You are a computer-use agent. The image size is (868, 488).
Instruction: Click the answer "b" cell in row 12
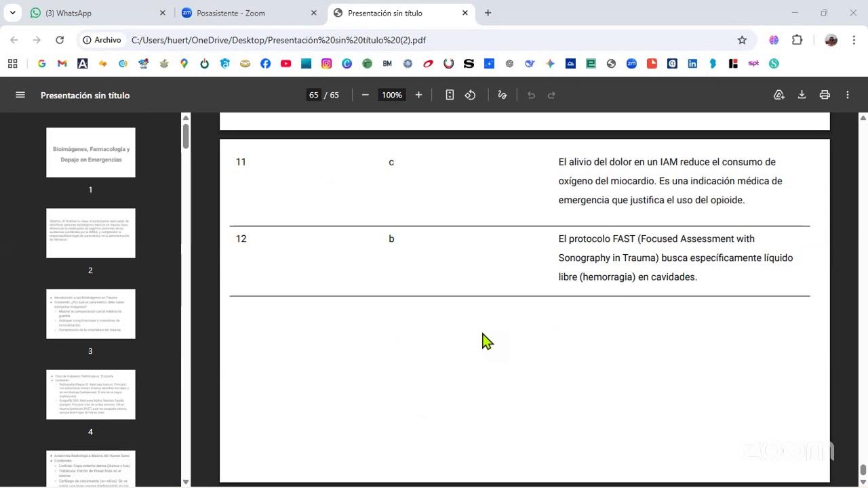click(391, 239)
